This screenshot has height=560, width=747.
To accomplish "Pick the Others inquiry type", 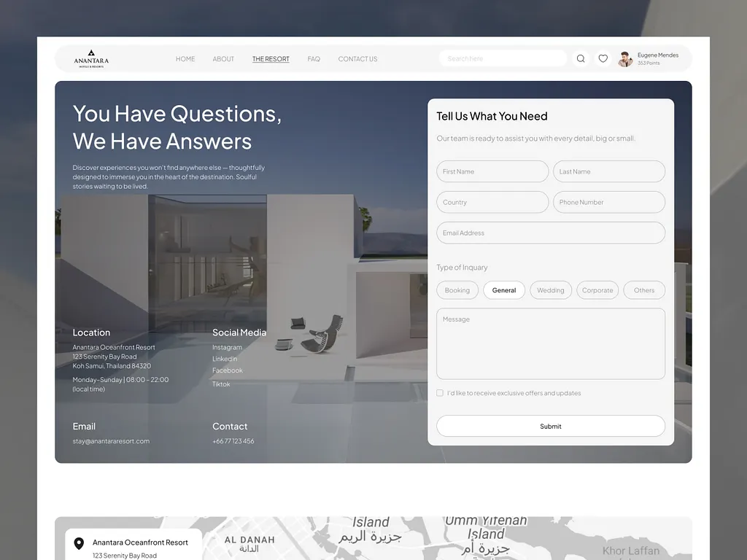I will [x=643, y=290].
